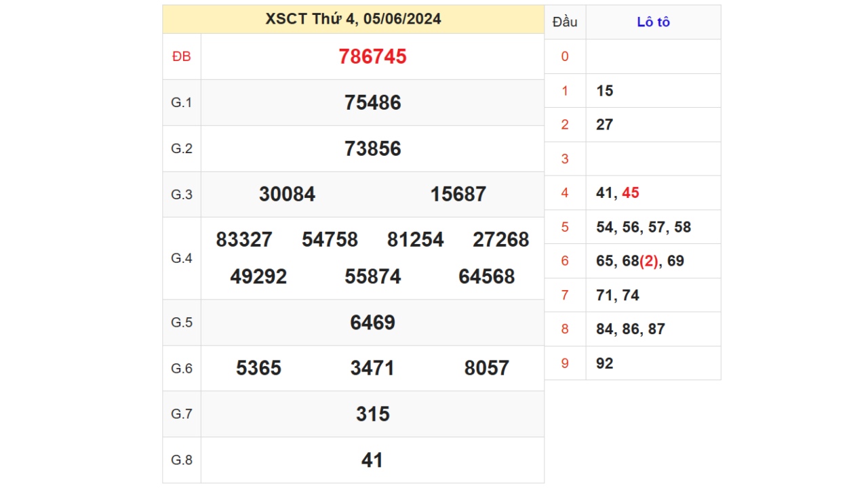Click the G.7 row label

pyautogui.click(x=182, y=414)
